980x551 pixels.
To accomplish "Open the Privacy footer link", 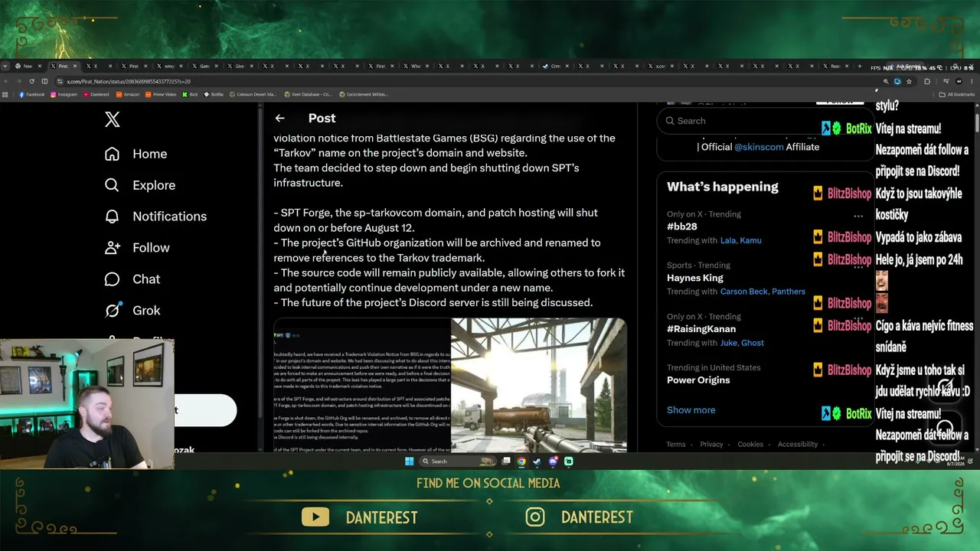I will pyautogui.click(x=711, y=444).
